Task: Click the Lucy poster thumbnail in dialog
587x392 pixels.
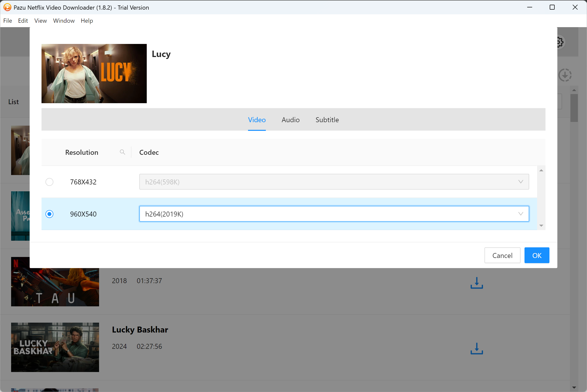Action: [x=94, y=74]
